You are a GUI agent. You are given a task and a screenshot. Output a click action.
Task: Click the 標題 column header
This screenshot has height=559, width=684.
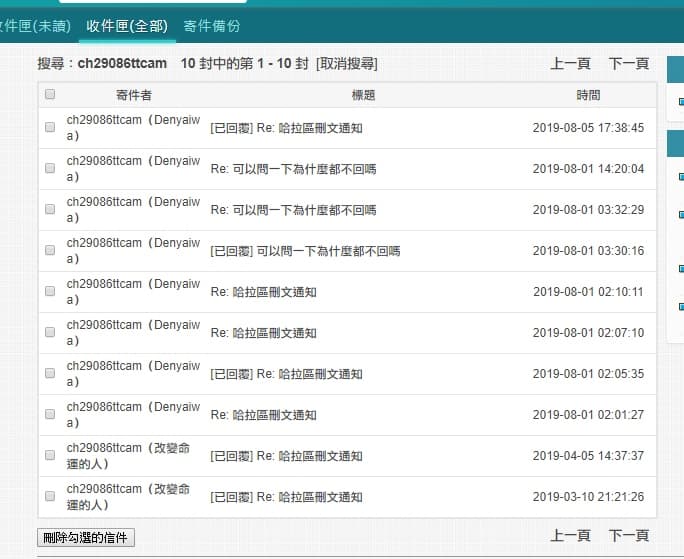pos(363,95)
